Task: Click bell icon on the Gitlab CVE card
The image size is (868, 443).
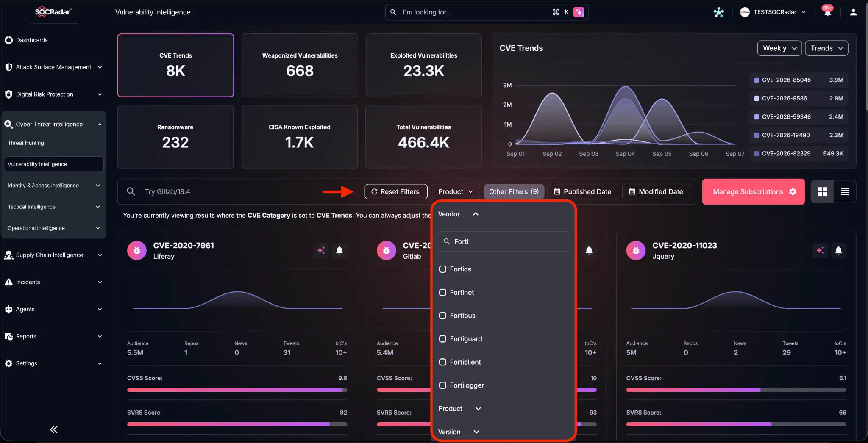Action: (589, 250)
